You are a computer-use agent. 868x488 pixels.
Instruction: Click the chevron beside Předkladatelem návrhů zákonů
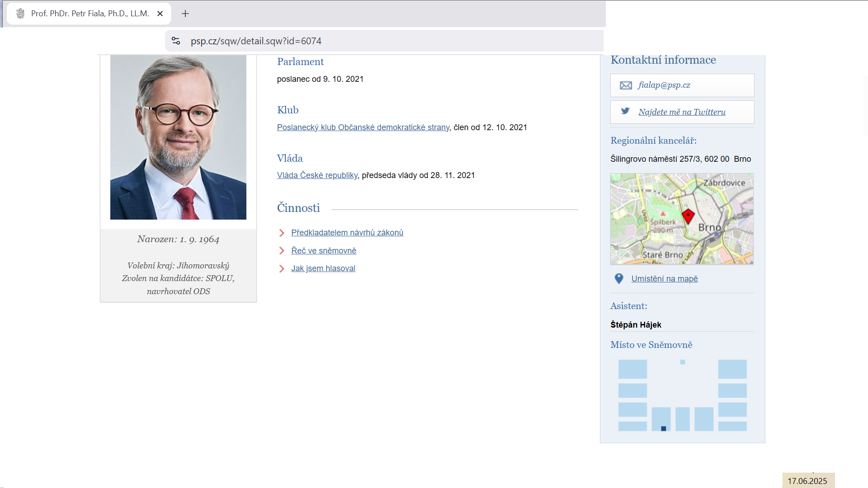coord(282,233)
